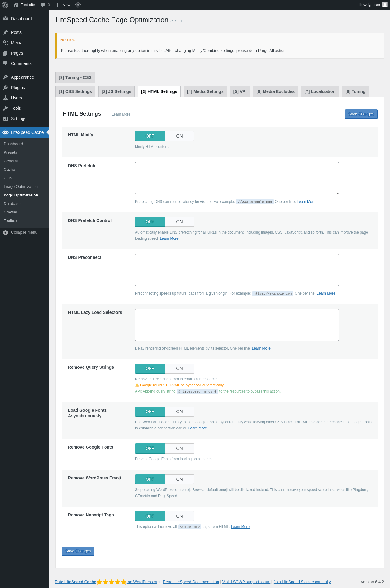Enable Remove WordPress Emoji

pyautogui.click(x=179, y=479)
